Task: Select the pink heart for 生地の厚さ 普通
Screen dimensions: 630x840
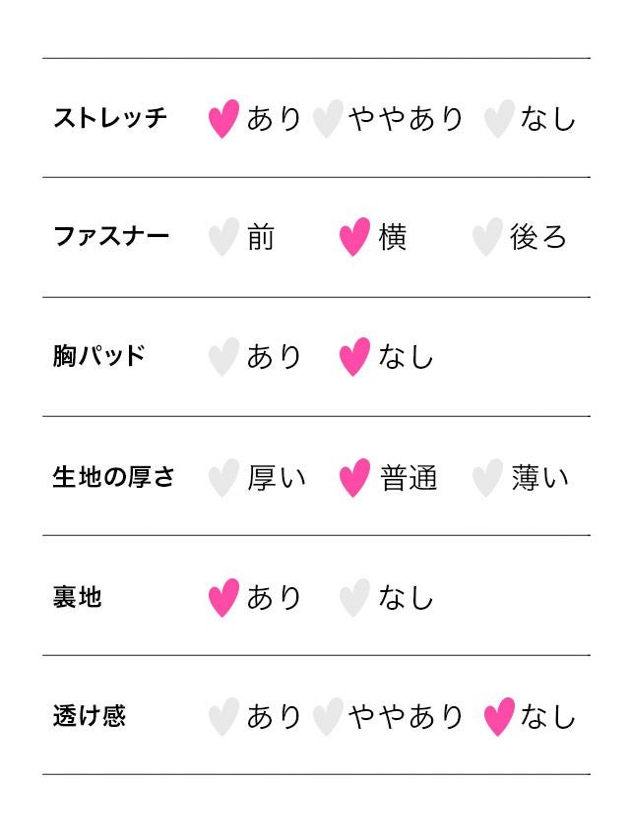Action: click(x=354, y=478)
